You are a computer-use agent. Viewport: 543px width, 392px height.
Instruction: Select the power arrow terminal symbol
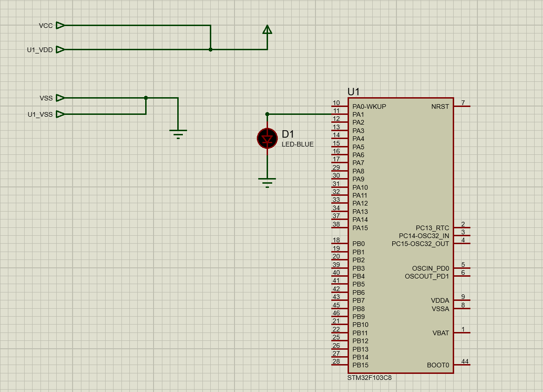(267, 30)
